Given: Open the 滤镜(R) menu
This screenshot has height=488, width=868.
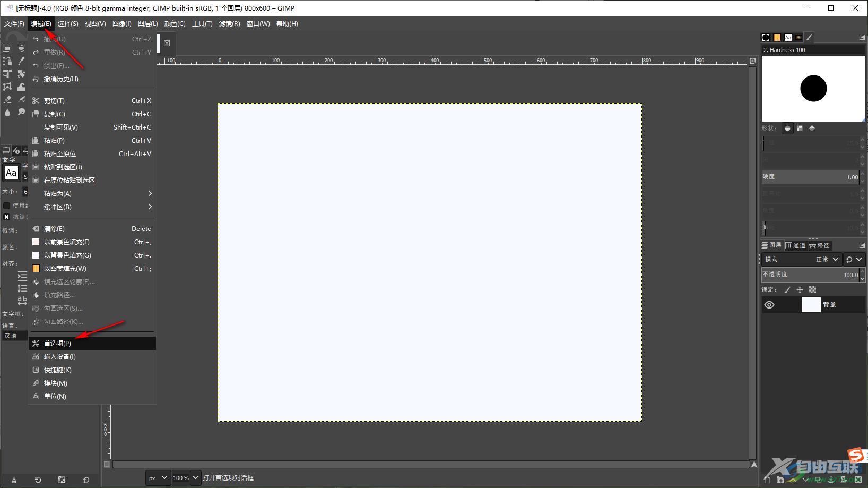Looking at the screenshot, I should (229, 23).
